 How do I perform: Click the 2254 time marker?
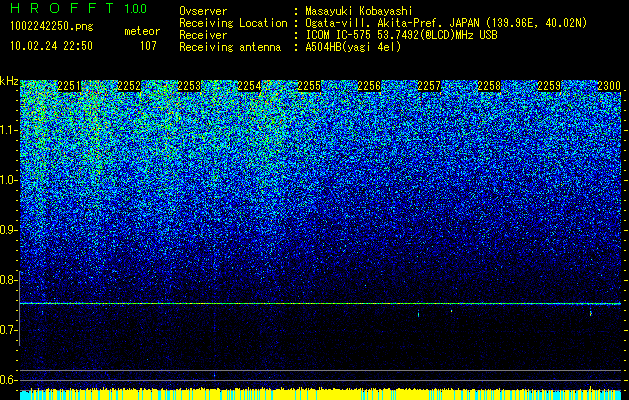[249, 86]
